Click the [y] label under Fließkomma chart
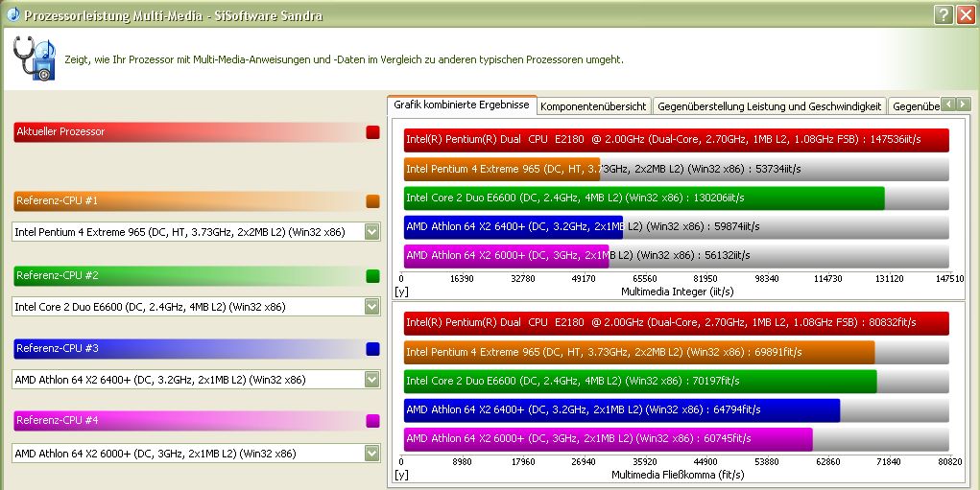The width and height of the screenshot is (980, 490). 401,475
